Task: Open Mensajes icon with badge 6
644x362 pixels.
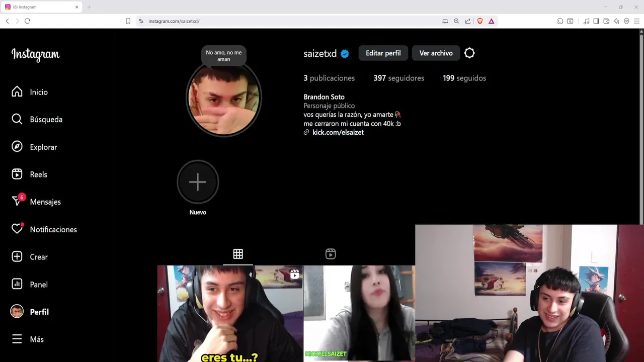Action: (17, 201)
